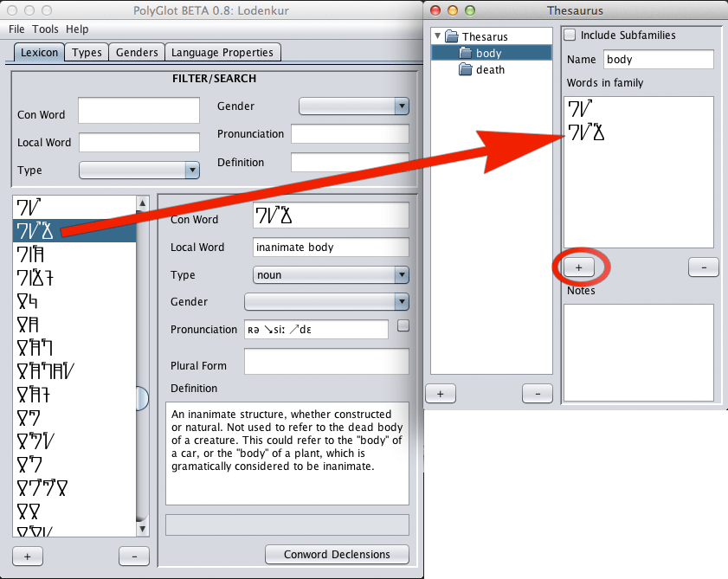
Task: Click the filter Definition field
Action: 350,162
